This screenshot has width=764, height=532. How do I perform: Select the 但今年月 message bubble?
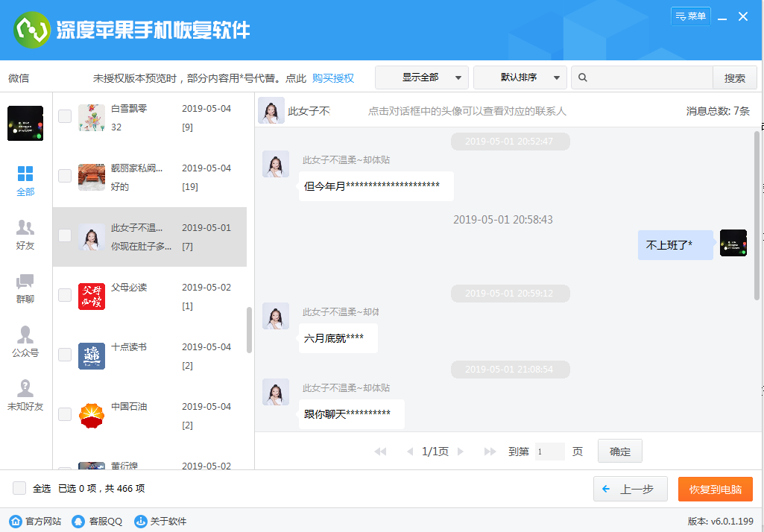tap(376, 186)
